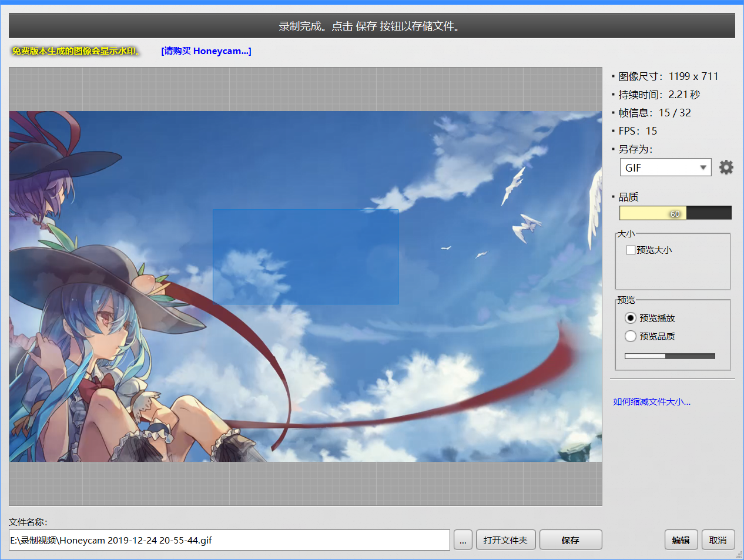Viewport: 744px width, 560px height.
Task: Click the 打开文件夹 button
Action: pyautogui.click(x=505, y=540)
